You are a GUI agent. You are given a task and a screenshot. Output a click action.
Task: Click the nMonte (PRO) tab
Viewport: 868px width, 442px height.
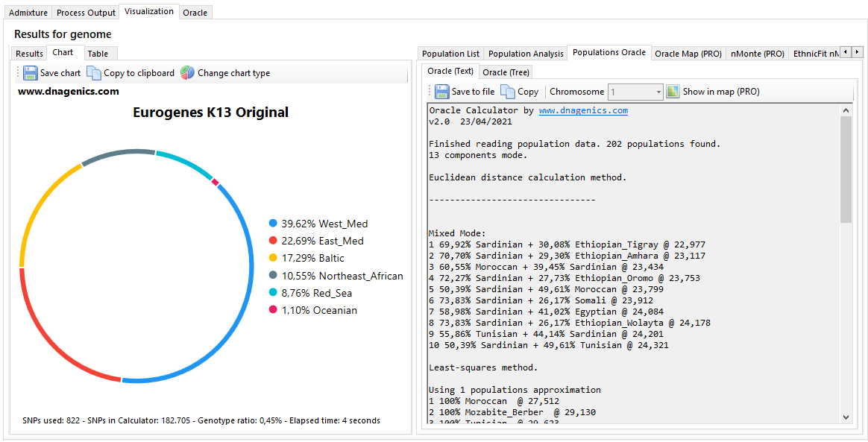click(x=758, y=53)
